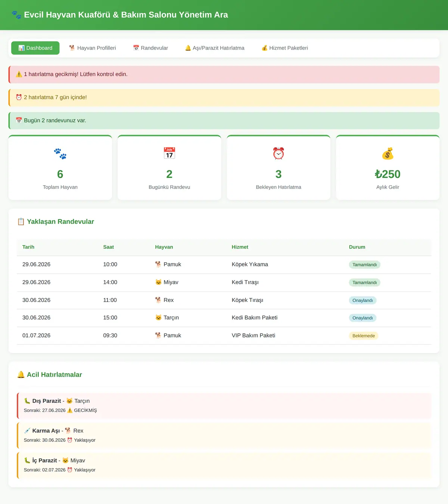
Task: Click the syringe icon beside Karma Aşı reminder
Action: (27, 431)
